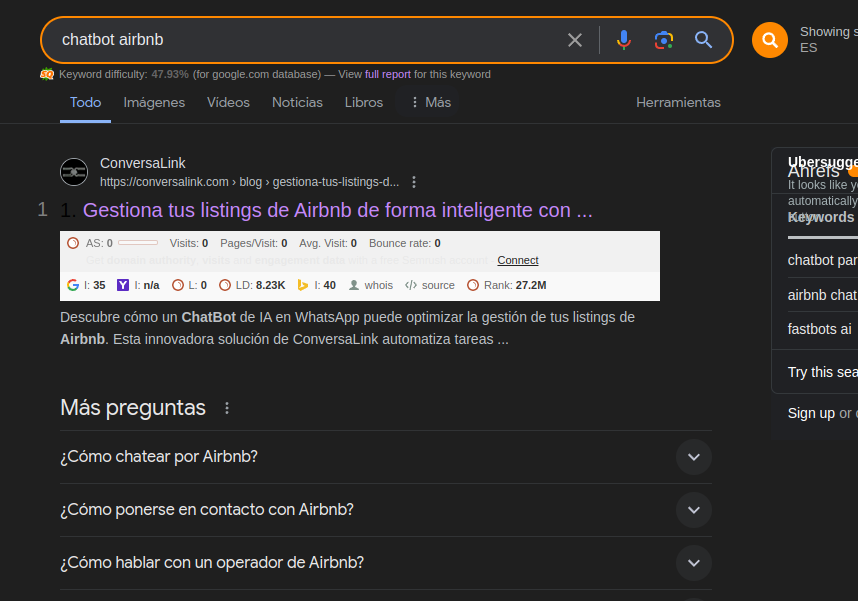Open Herramientas search tools
Image resolution: width=858 pixels, height=601 pixels.
(x=678, y=102)
